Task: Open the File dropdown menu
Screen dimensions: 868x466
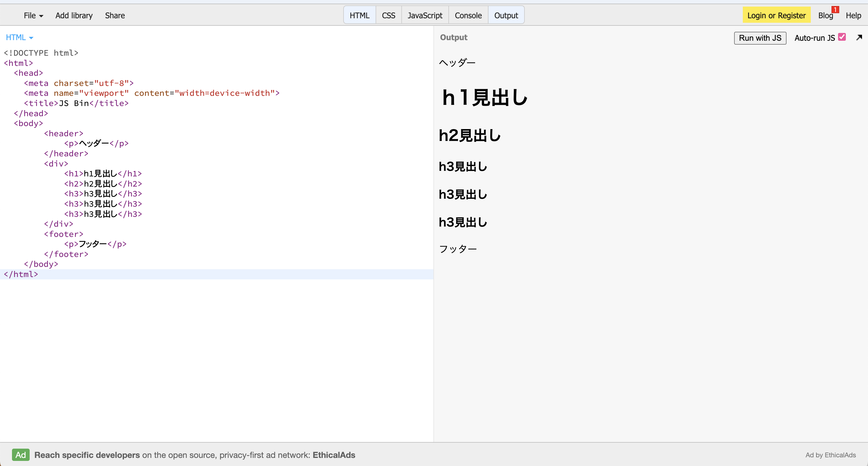Action: 33,16
